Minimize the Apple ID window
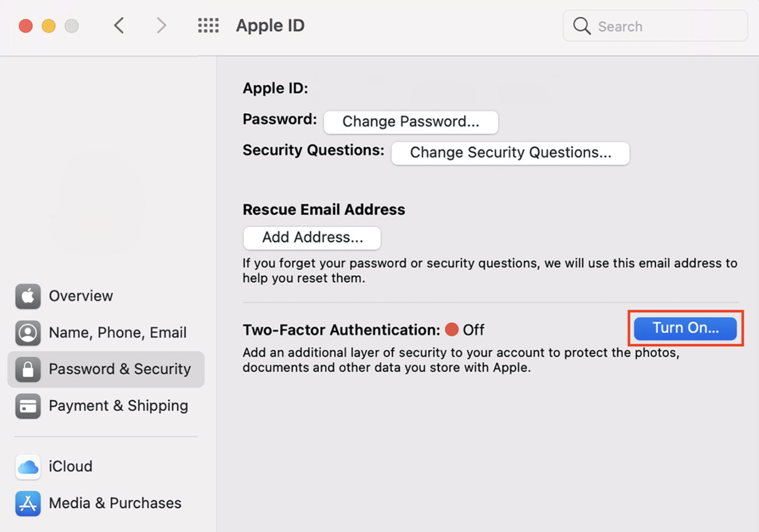 coord(49,26)
